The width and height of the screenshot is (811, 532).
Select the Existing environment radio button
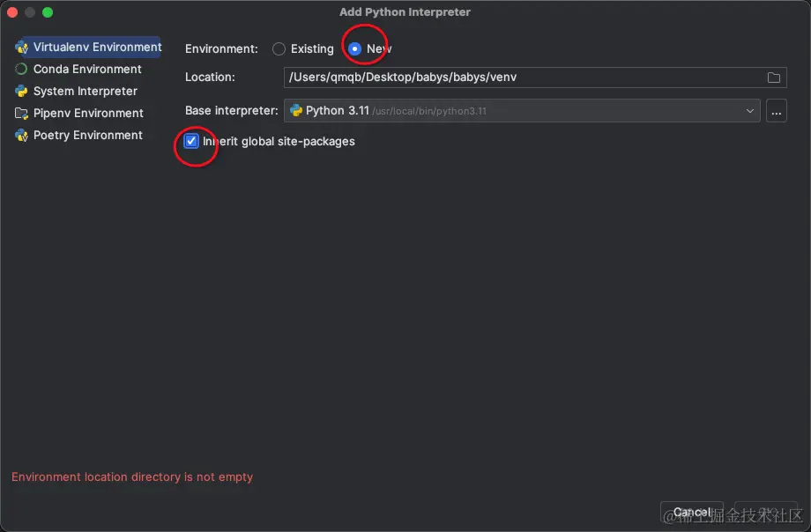pyautogui.click(x=279, y=49)
